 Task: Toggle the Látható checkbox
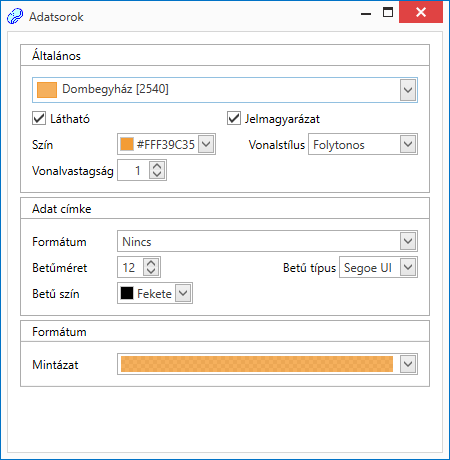point(39,118)
